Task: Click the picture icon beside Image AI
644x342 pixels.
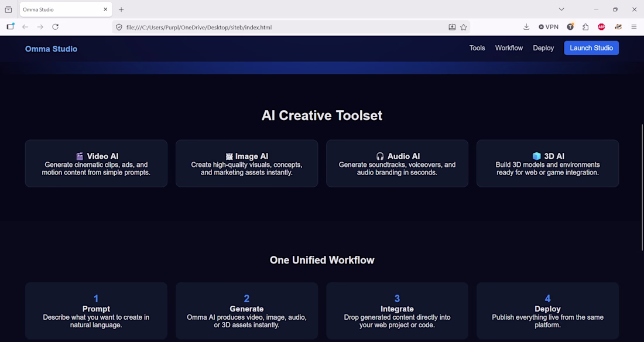Action: coord(229,156)
